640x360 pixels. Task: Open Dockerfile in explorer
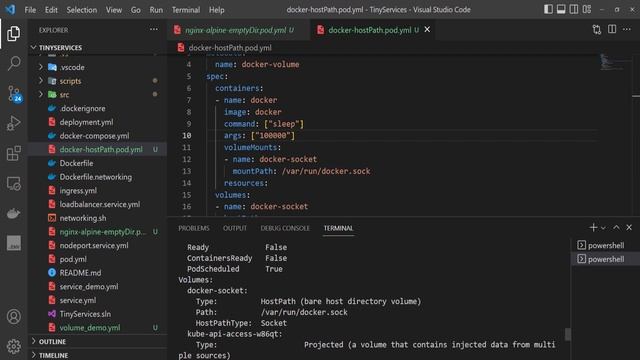98,163
